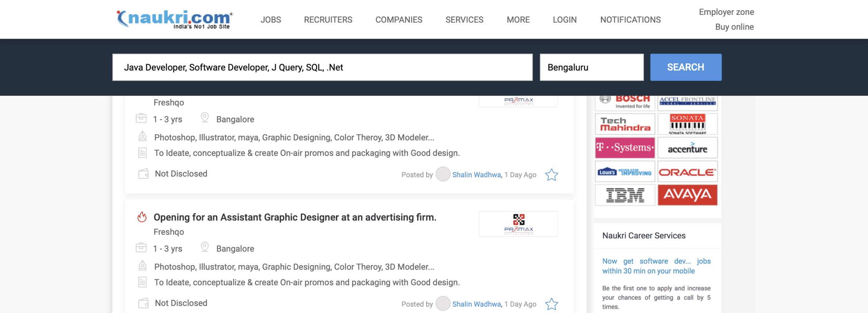Open the Bosch company logo
Viewport: 868px width, 313px height.
(625, 103)
